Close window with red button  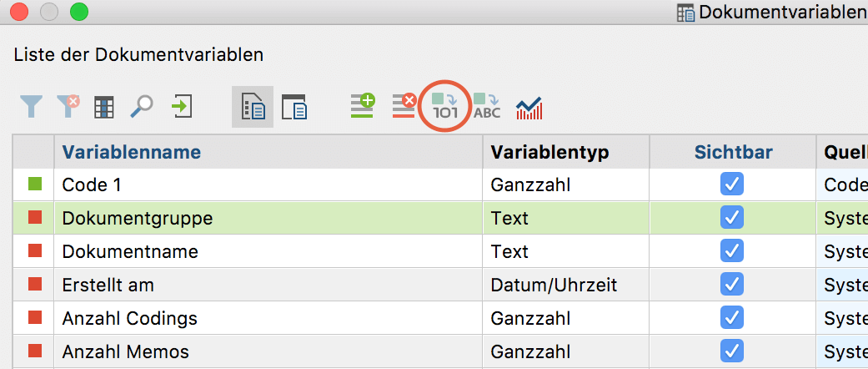coord(19,11)
